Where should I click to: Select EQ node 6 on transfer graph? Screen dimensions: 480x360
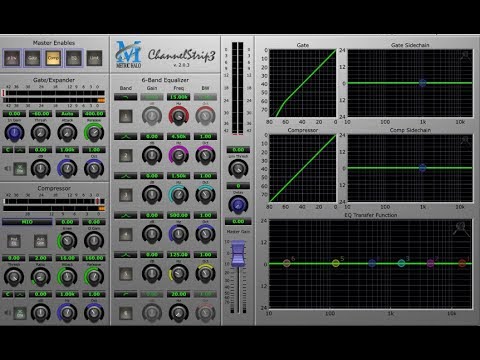tap(287, 264)
